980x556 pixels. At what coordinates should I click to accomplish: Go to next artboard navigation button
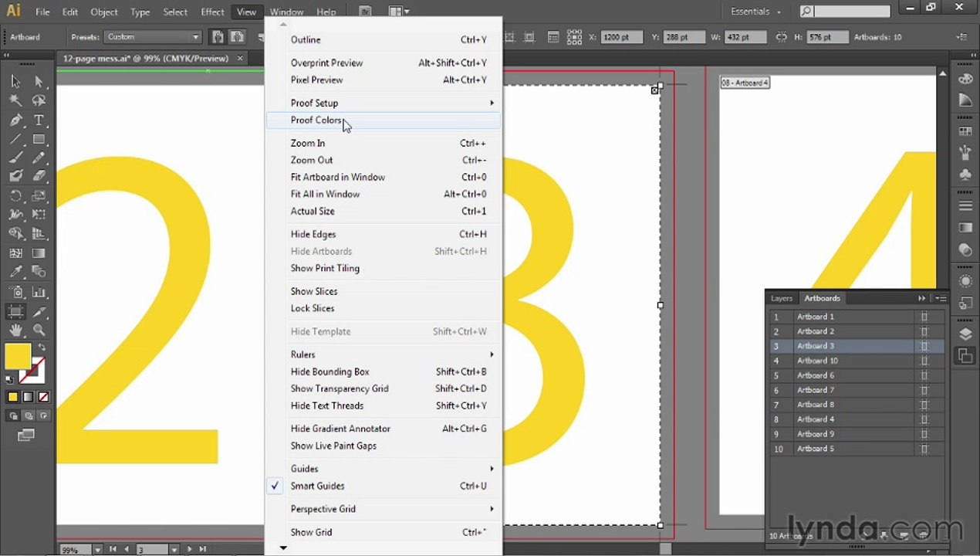click(190, 549)
